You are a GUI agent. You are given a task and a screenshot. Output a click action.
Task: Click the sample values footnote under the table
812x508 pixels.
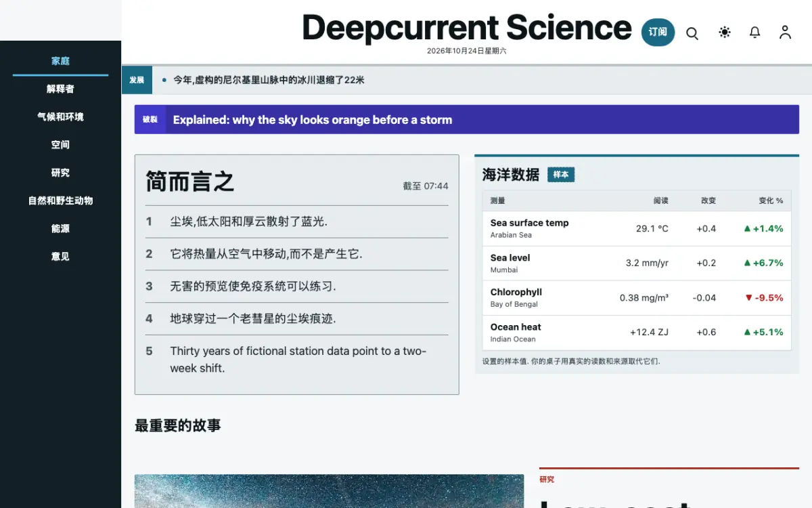[x=571, y=361]
